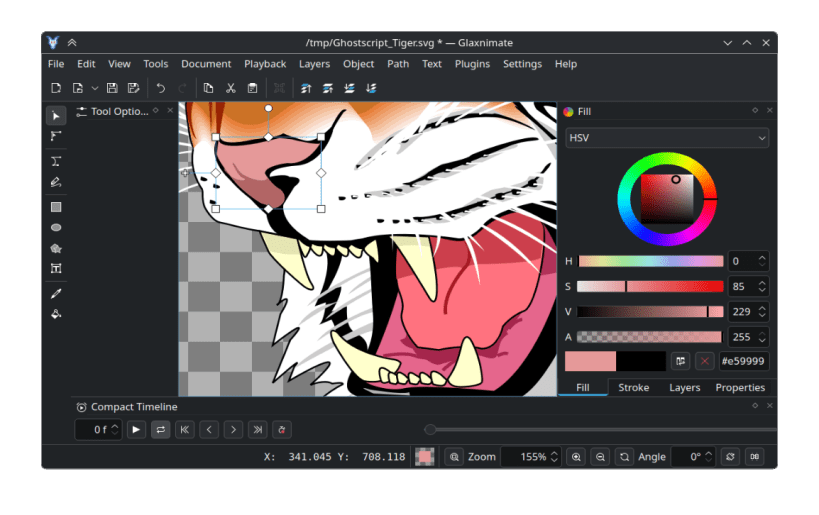
Task: Open the Plugins menu
Action: point(472,64)
